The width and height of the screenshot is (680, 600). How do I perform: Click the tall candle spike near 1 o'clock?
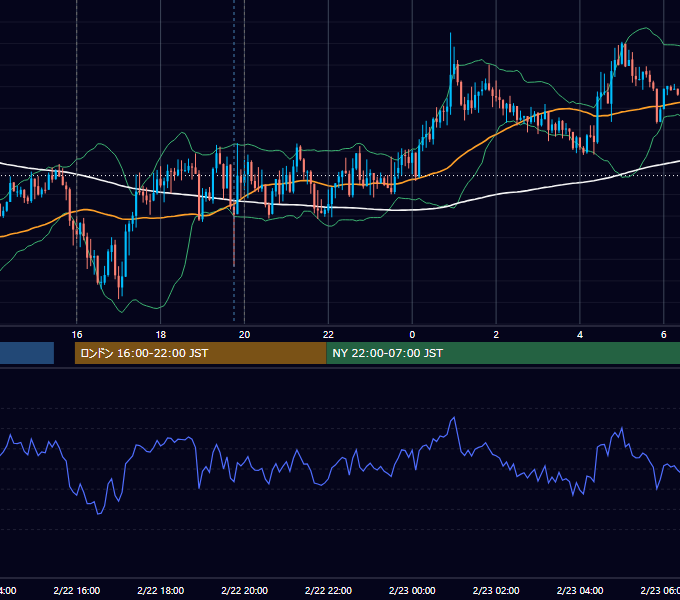(451, 69)
